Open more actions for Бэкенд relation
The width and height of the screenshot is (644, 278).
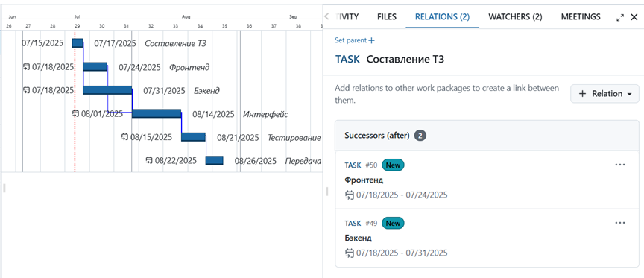tap(619, 223)
